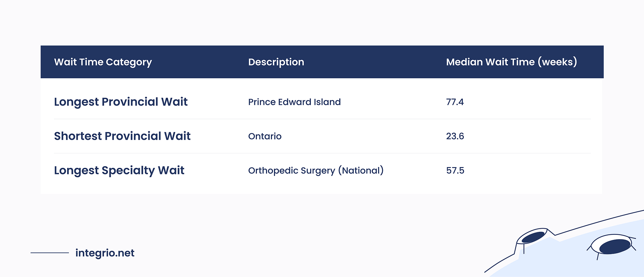Click the Description column header
The image size is (644, 277).
point(276,62)
